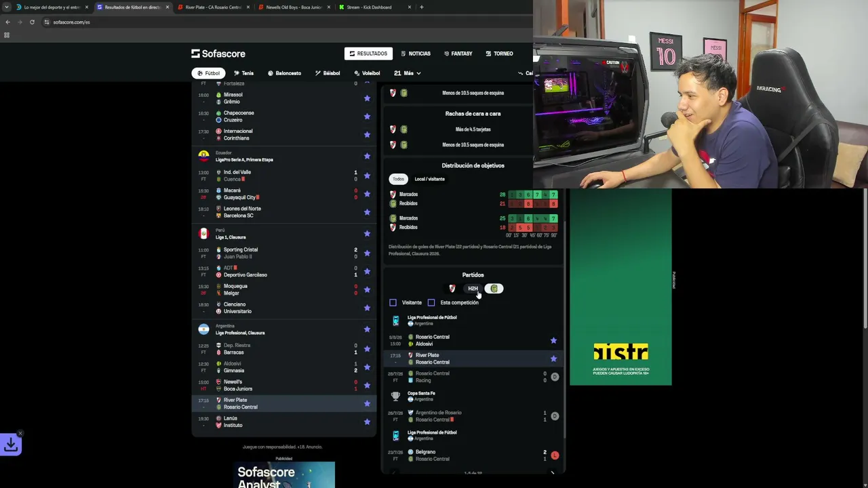The image size is (868, 488).
Task: Favorite the Lanús vs Instituto match
Action: (x=367, y=422)
